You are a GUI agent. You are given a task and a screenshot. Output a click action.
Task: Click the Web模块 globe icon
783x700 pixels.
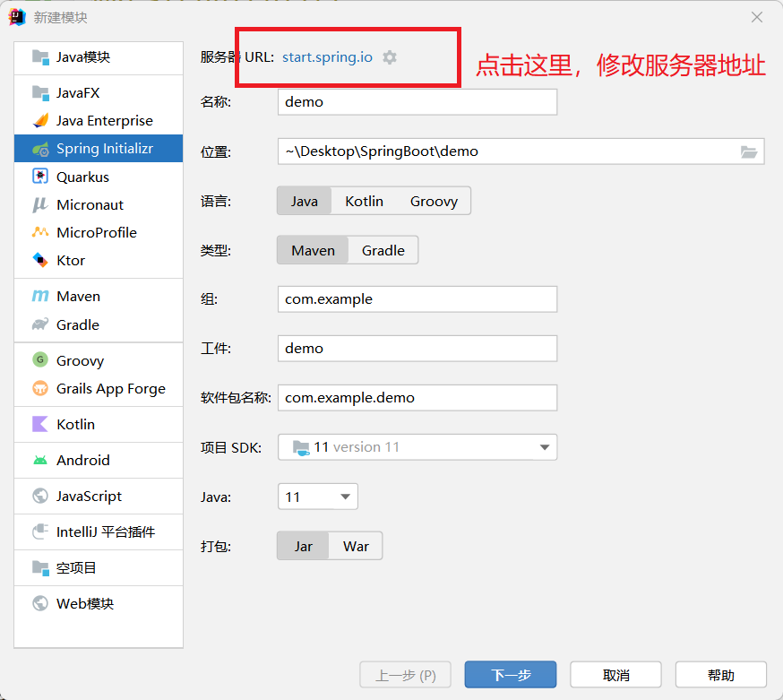(40, 603)
